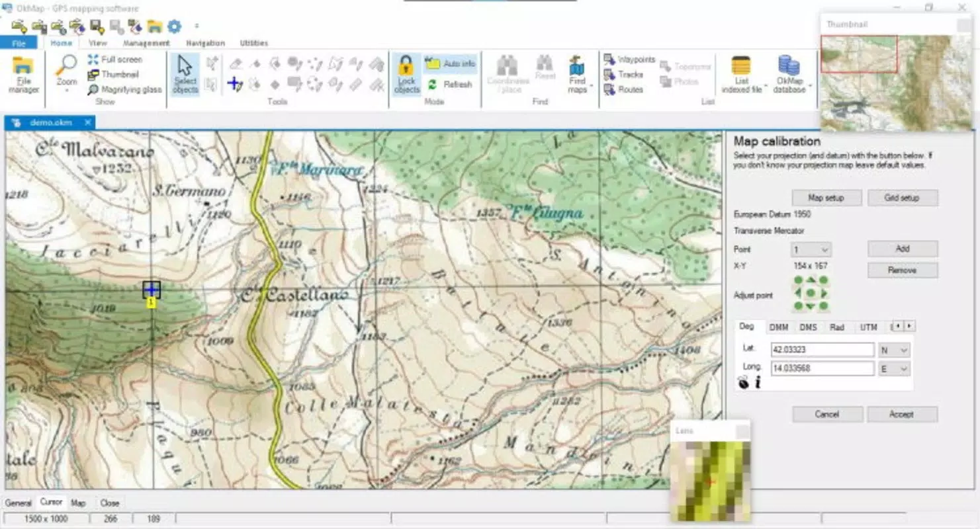Click the yellow folder icon in quick access toolbar

(155, 26)
